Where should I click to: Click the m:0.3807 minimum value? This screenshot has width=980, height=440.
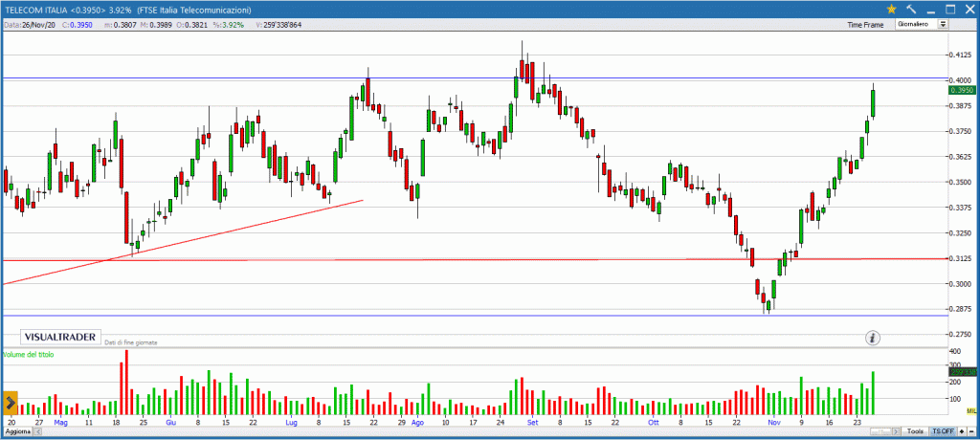[120, 25]
